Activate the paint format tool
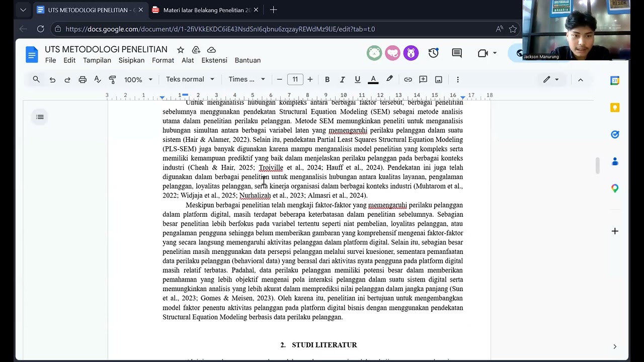This screenshot has width=644, height=362. (x=112, y=79)
